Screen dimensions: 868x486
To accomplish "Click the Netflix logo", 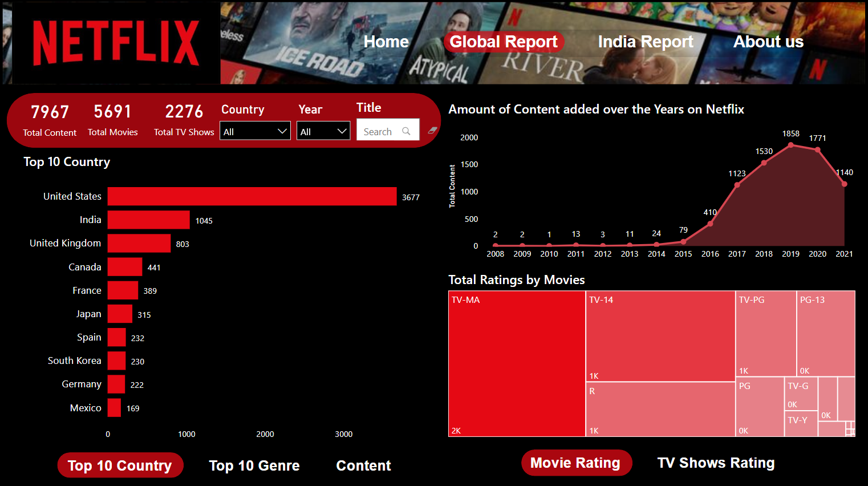I will click(116, 43).
